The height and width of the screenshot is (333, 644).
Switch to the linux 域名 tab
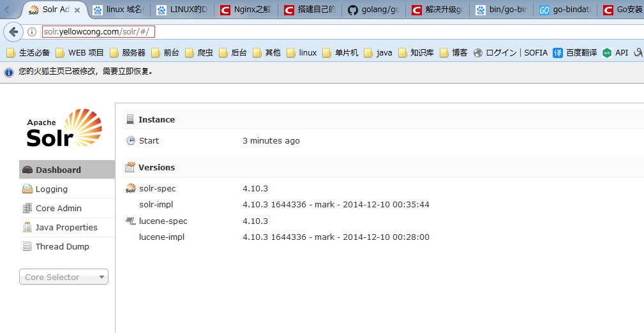[x=118, y=10]
